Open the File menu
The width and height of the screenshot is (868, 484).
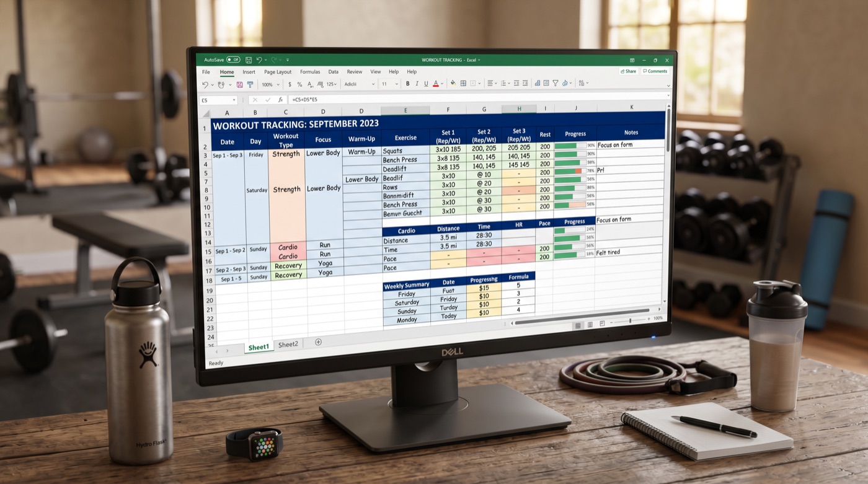(206, 72)
